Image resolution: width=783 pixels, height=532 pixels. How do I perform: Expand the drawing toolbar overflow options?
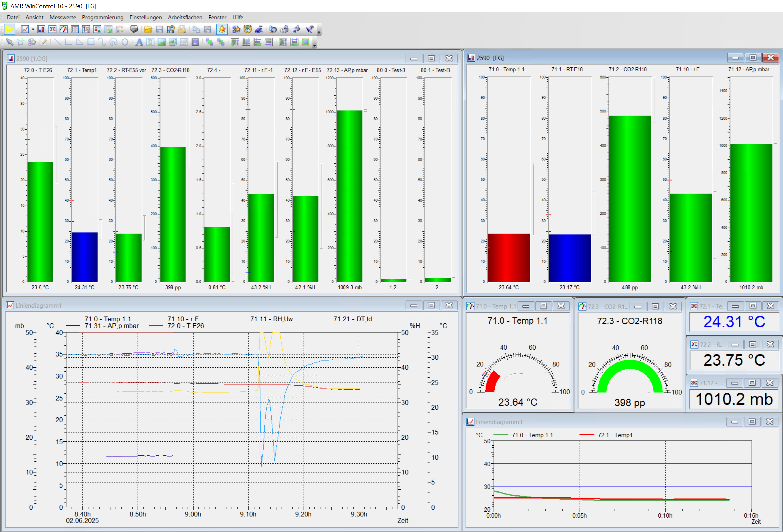pyautogui.click(x=315, y=45)
